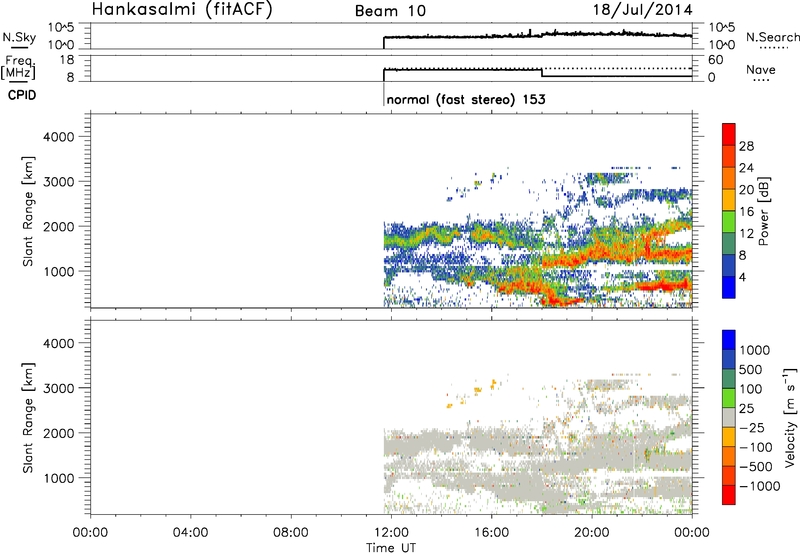Click the frequency step-down at 18:00 UT

click(542, 73)
